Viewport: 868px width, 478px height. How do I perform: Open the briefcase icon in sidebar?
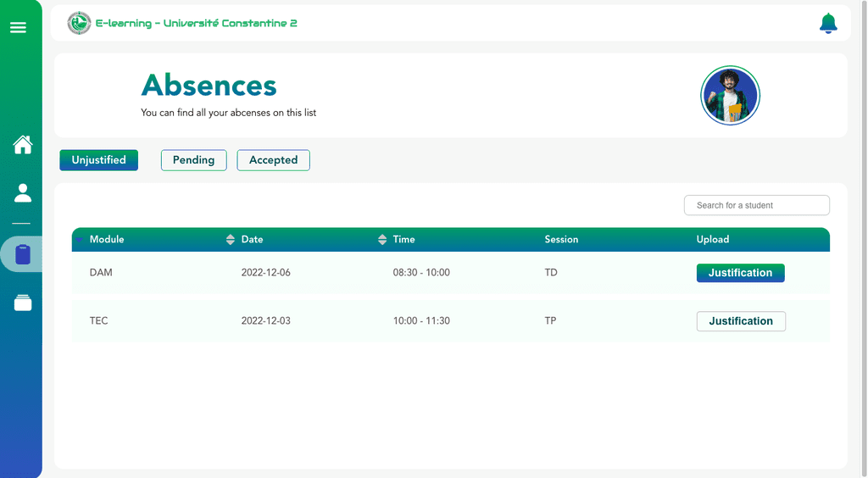[23, 302]
